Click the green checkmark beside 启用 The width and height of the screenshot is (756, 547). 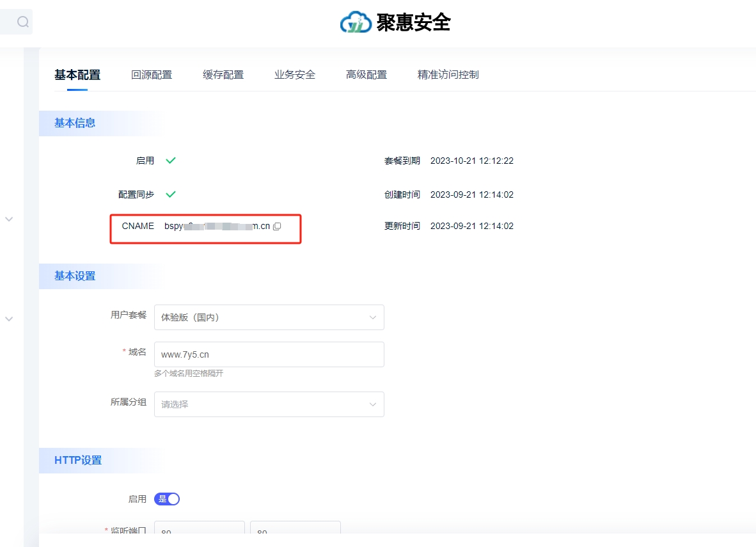(171, 161)
